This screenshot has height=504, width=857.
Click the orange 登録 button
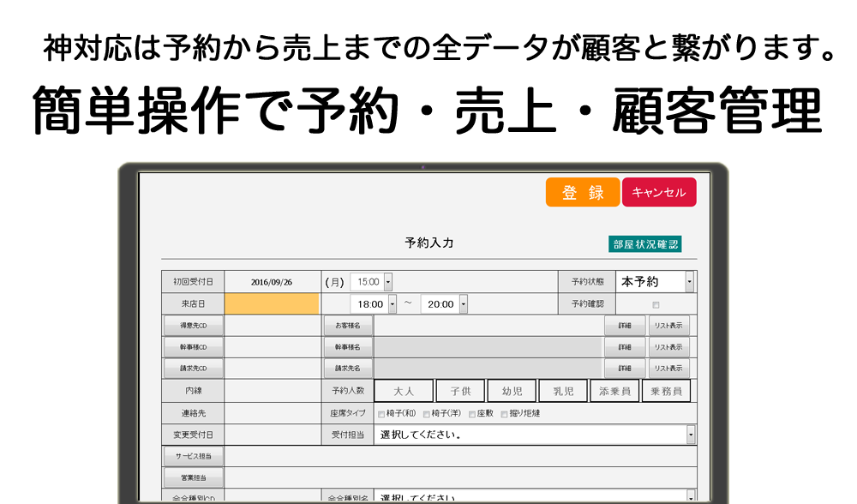tap(582, 193)
